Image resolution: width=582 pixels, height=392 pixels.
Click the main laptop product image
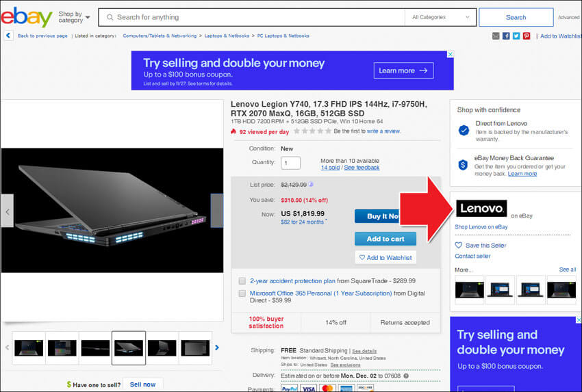[x=112, y=210]
